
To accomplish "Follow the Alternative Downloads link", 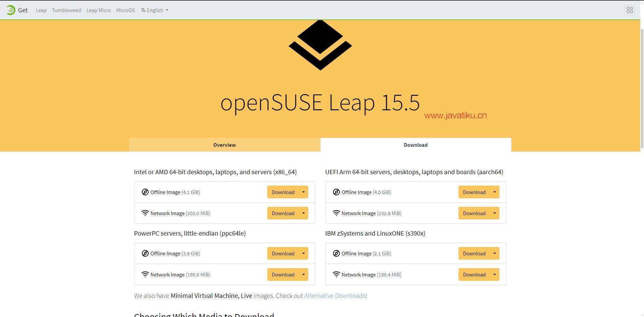I will point(335,296).
